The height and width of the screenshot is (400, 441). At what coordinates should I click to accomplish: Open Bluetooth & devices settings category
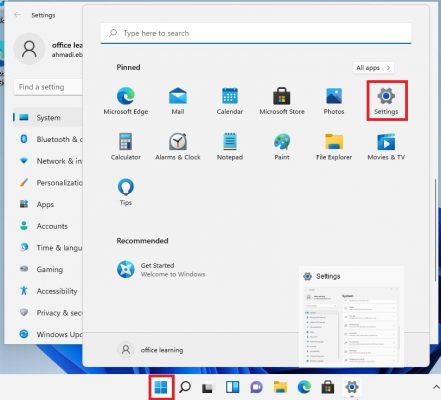coord(48,139)
